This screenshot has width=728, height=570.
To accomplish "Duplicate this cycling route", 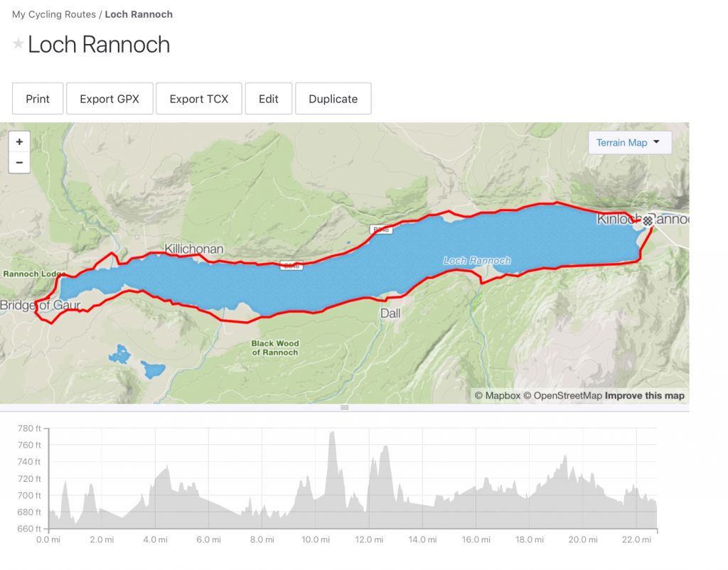I will click(x=333, y=98).
